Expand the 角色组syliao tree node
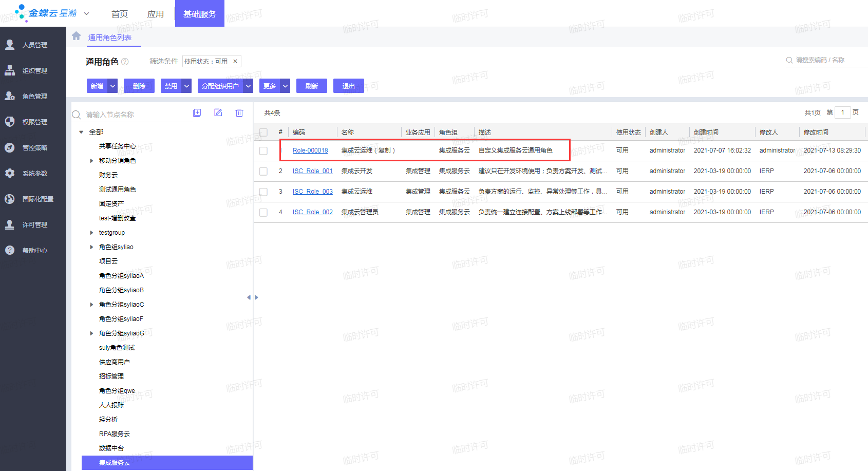The image size is (868, 471). point(91,247)
